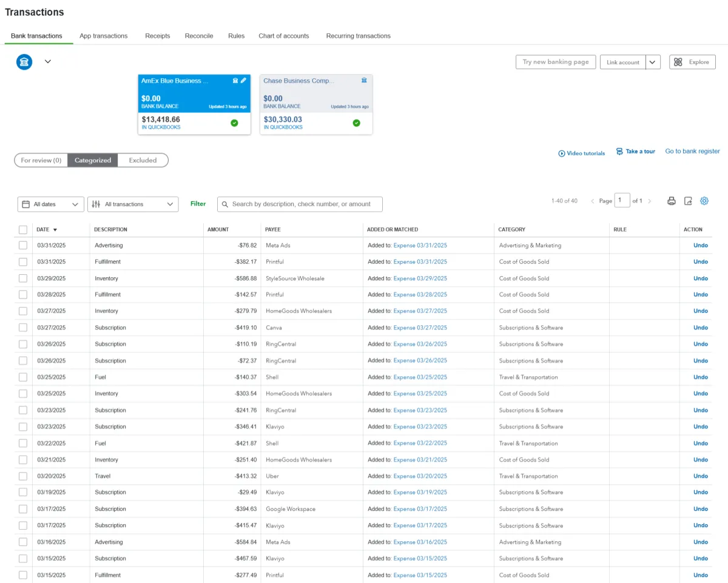This screenshot has width=728, height=583.
Task: Select the For review (0) toggle
Action: (41, 160)
